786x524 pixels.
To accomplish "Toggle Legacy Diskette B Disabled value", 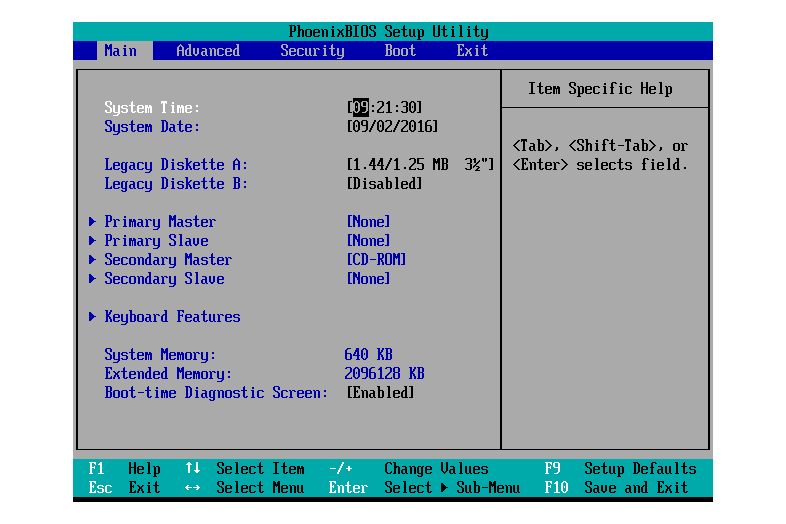I will pyautogui.click(x=384, y=184).
